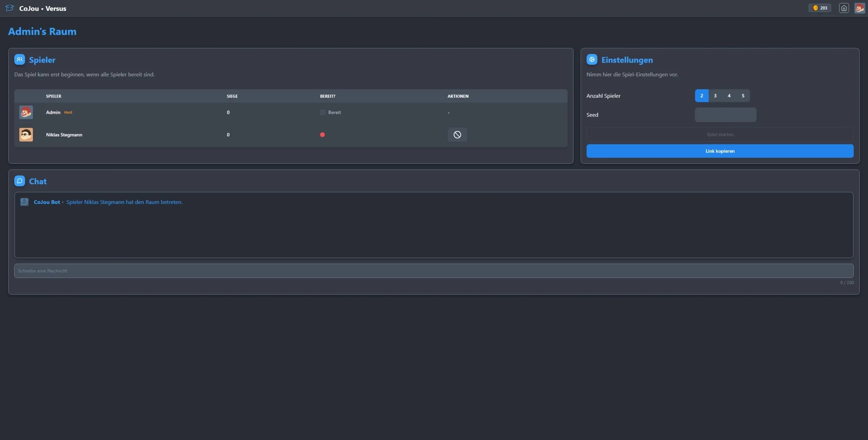Click Niklas Stegmann's avatar thumbnail
Image resolution: width=868 pixels, height=440 pixels.
pyautogui.click(x=26, y=135)
